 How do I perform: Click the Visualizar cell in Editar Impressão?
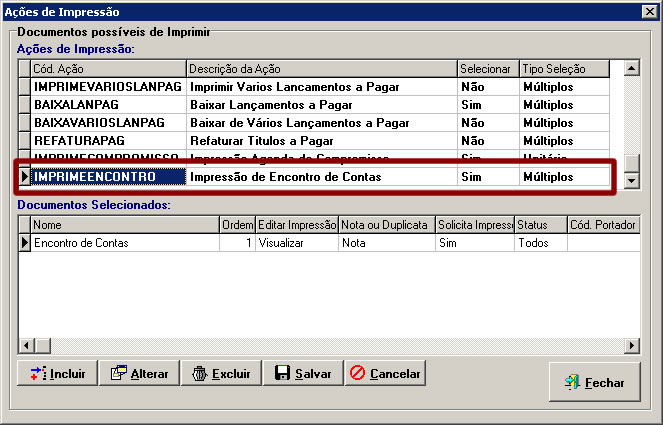tap(295, 242)
